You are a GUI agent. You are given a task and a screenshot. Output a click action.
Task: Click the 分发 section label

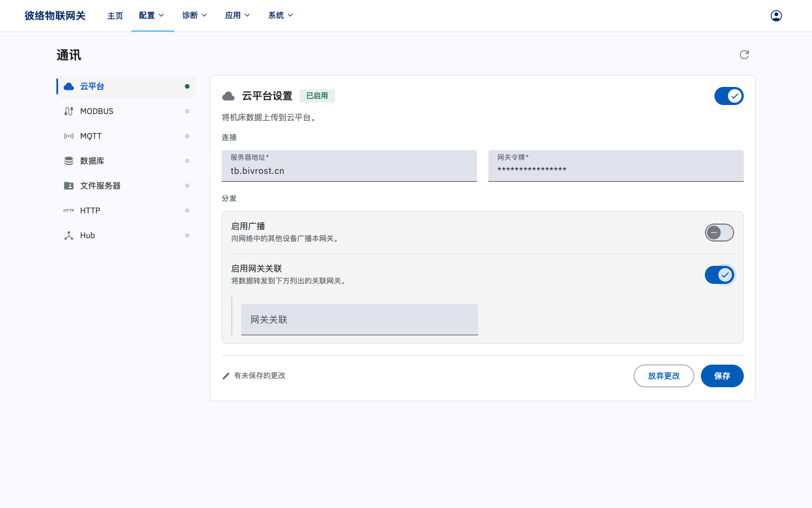(229, 199)
